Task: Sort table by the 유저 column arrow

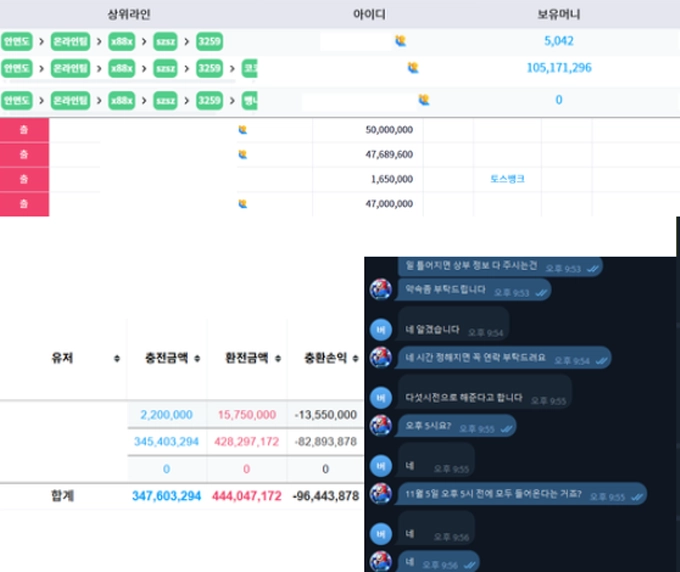Action: pos(117,358)
